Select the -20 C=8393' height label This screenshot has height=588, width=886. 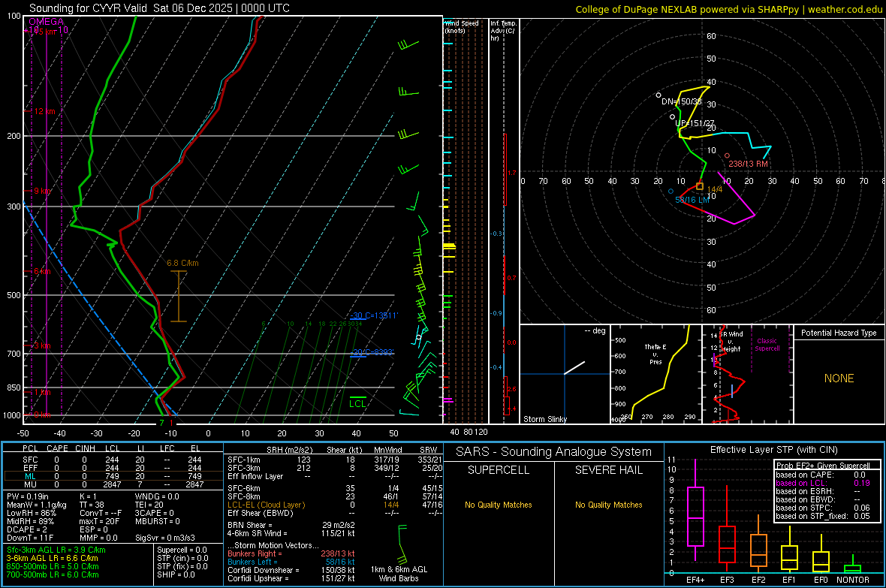click(x=372, y=352)
